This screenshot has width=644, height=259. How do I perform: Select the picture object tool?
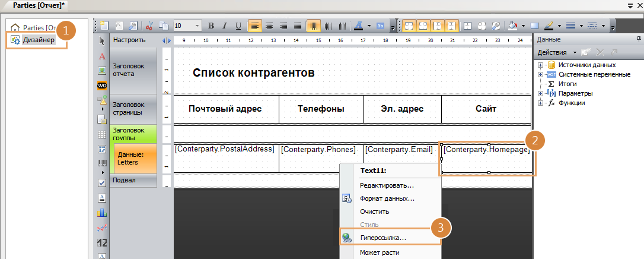pyautogui.click(x=102, y=71)
